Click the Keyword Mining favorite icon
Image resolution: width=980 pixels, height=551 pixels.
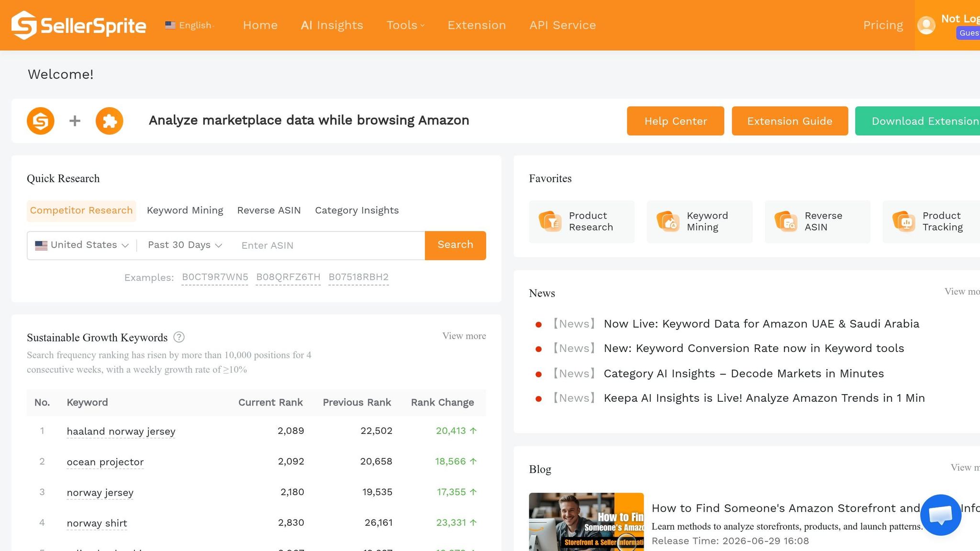tap(668, 221)
